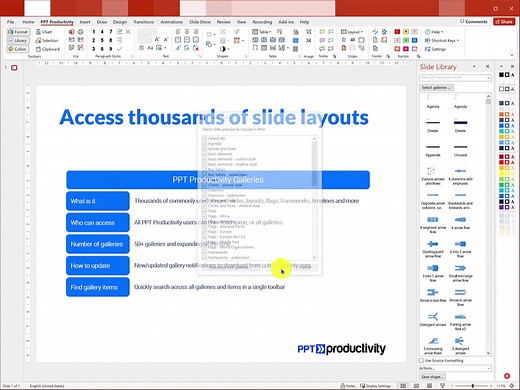Toggle the Arrows and flows gallery checkbox

tap(205, 149)
